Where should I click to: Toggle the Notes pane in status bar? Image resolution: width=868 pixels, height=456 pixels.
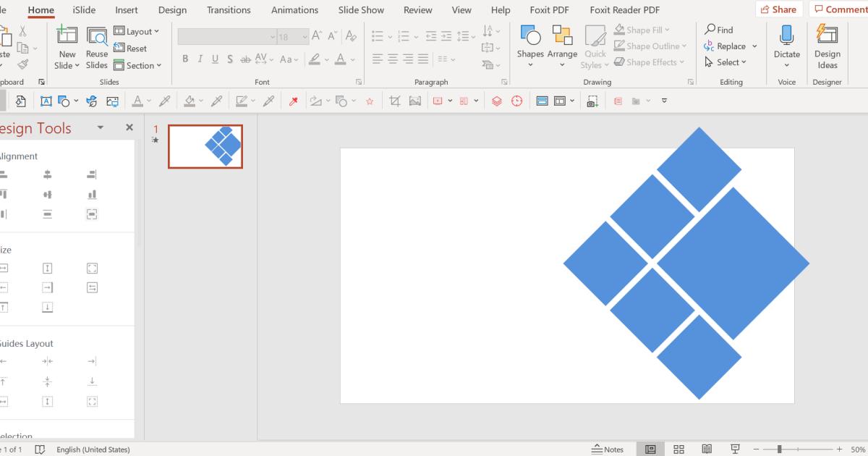[608, 449]
